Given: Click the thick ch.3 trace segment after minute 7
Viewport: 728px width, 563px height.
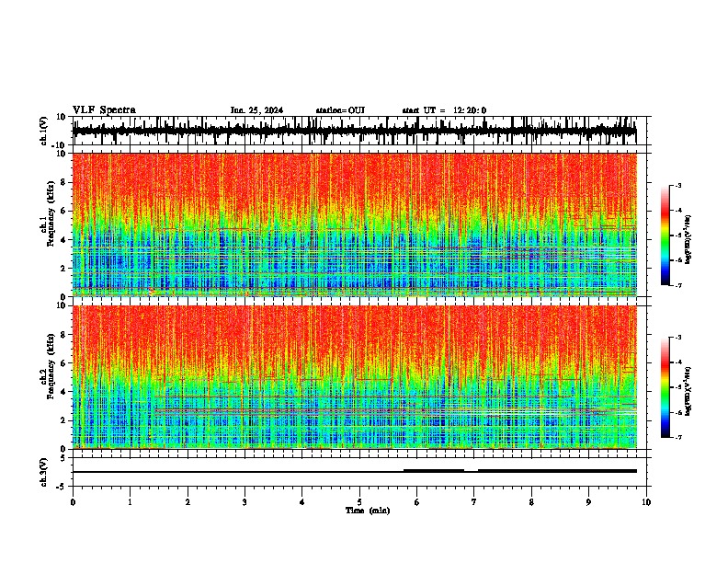Looking at the screenshot, I should click(557, 471).
